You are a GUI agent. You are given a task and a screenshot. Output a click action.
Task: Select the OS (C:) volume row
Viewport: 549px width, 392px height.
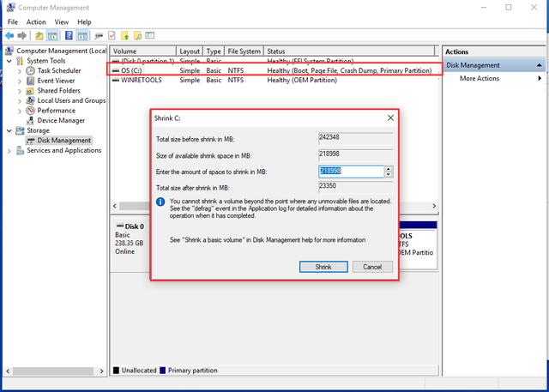(x=274, y=70)
